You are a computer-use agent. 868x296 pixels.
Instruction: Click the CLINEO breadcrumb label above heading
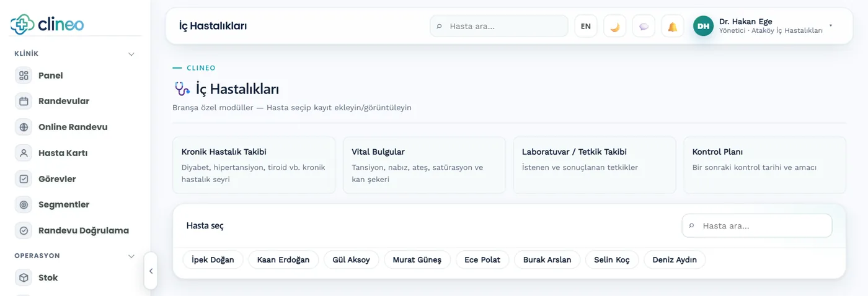click(201, 68)
